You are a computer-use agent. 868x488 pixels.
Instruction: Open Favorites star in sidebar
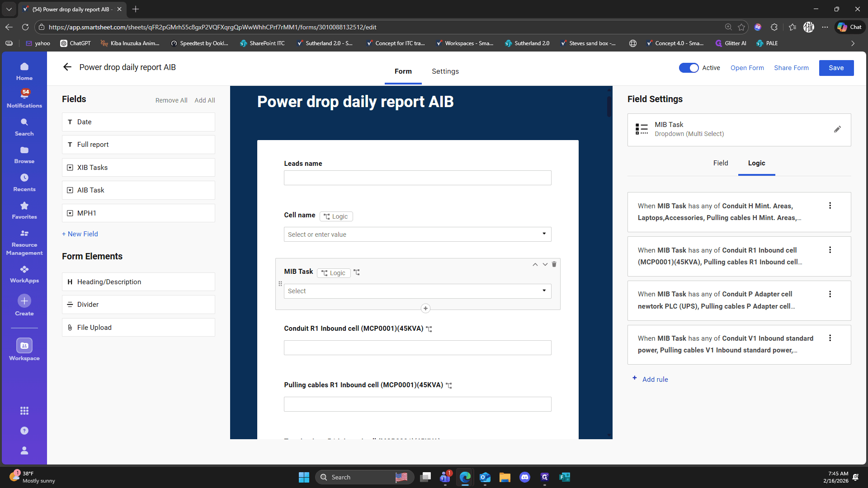tap(24, 211)
